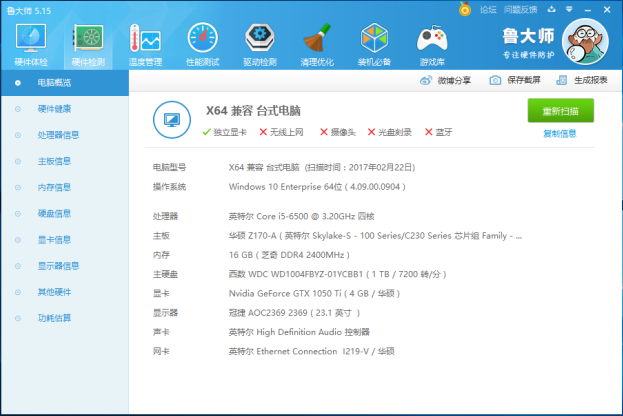Open the title bar dropdown menu arrow
Image resolution: width=623 pixels, height=416 pixels.
coord(569,9)
